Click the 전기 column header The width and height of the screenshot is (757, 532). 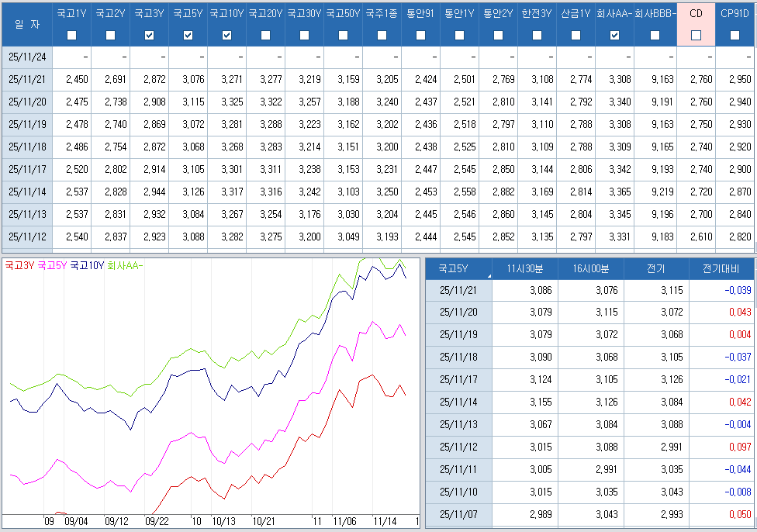coord(655,268)
